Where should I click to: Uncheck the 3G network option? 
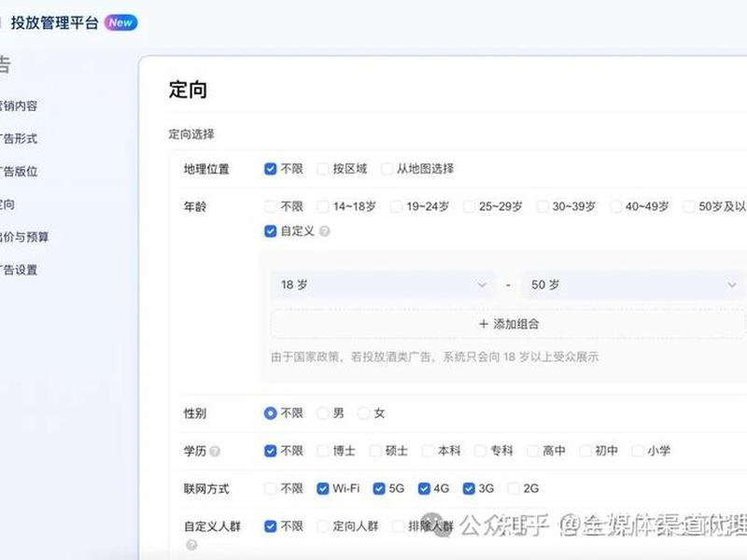tap(469, 488)
